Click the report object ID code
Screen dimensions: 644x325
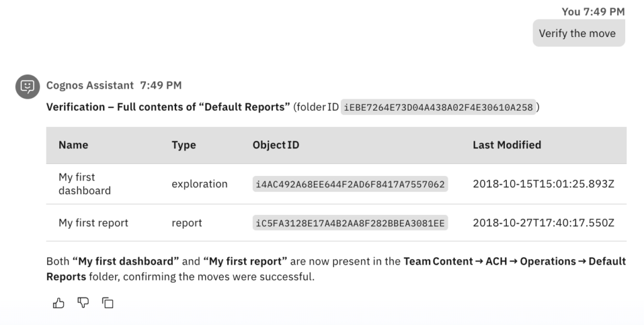(350, 223)
